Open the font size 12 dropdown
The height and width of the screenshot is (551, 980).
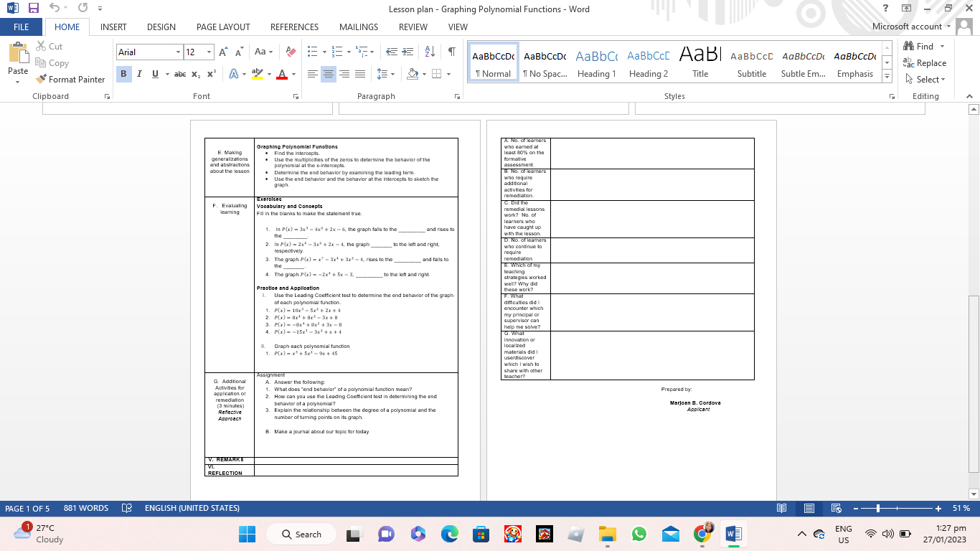[209, 52]
